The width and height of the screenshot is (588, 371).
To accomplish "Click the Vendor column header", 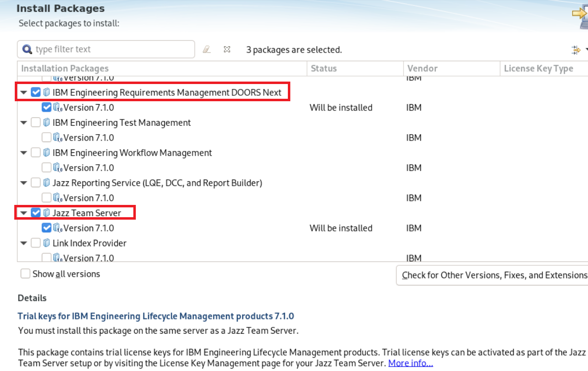I will click(x=422, y=69).
